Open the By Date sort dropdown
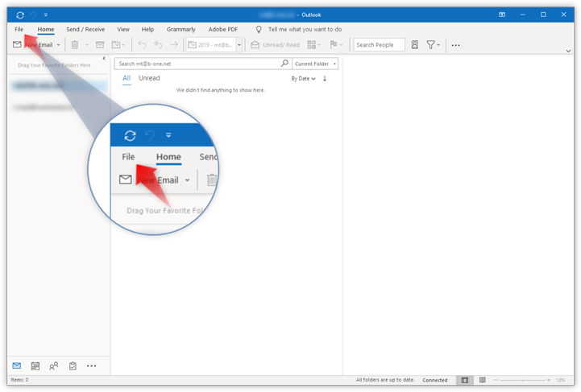The height and width of the screenshot is (392, 581). [x=303, y=78]
